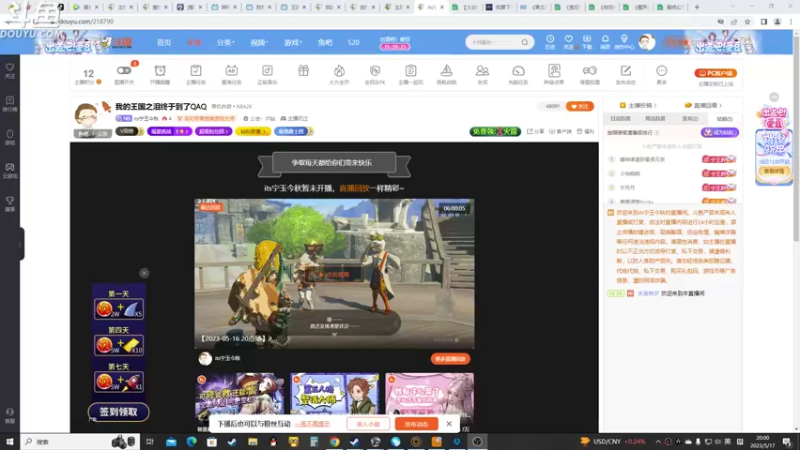Open 鱼吧 in top navigation
Viewport: 800px width, 450px height.
[325, 42]
